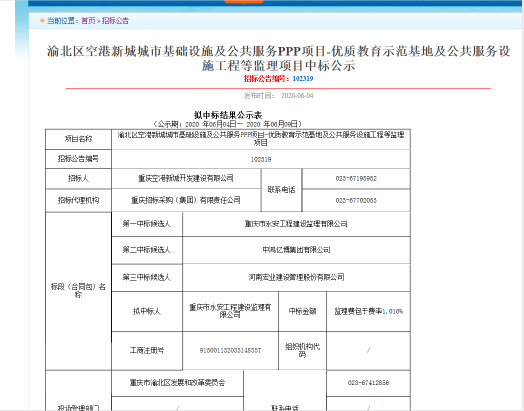Click the red 招标公告编号 label under the title
Image resolution: width=524 pixels, height=411 pixels.
266,79
